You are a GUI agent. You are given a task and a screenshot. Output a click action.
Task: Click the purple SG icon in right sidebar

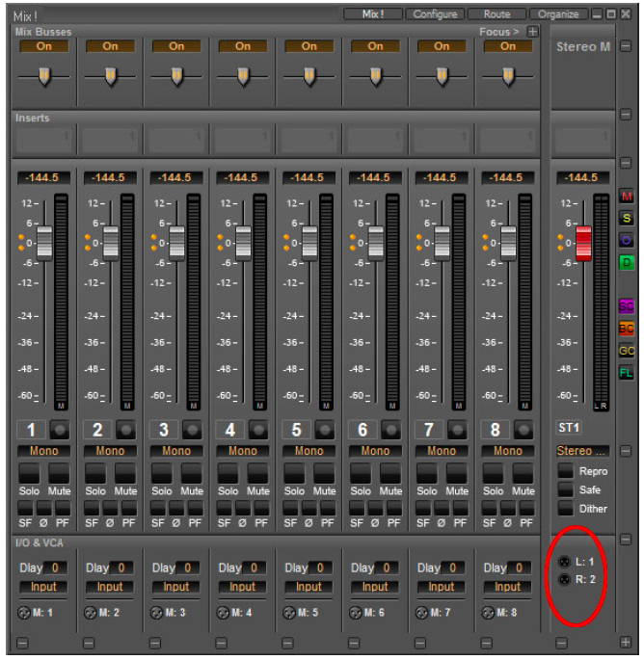click(627, 306)
